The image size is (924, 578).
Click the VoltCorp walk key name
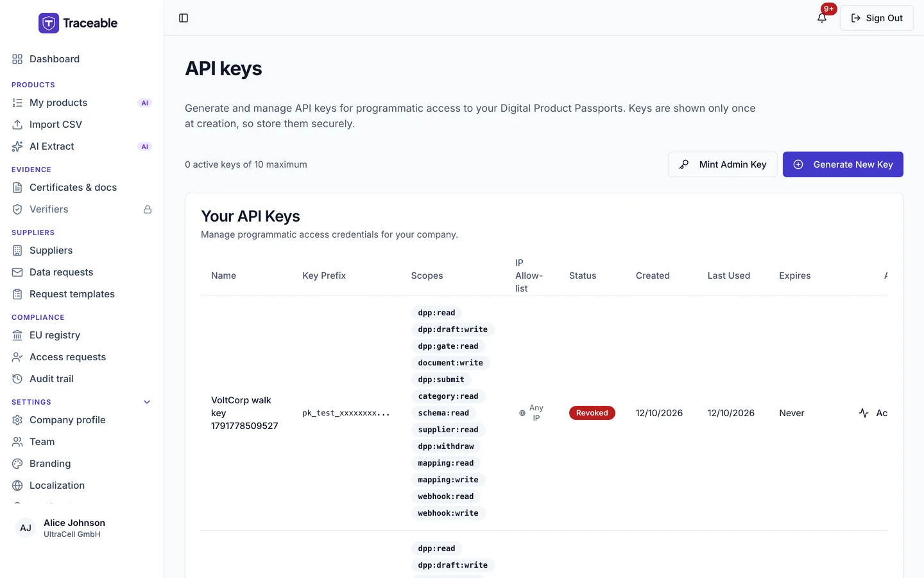(x=244, y=413)
